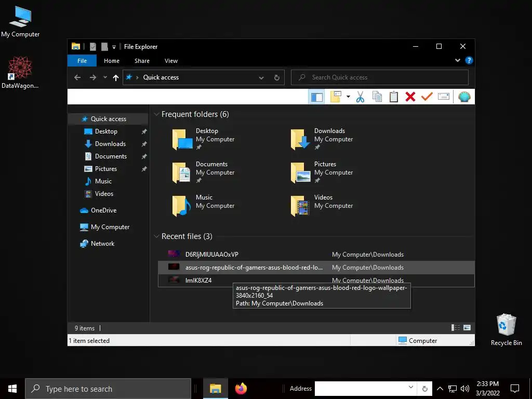This screenshot has width=532, height=399.
Task: Click the taskbar search box
Action: [x=108, y=389]
